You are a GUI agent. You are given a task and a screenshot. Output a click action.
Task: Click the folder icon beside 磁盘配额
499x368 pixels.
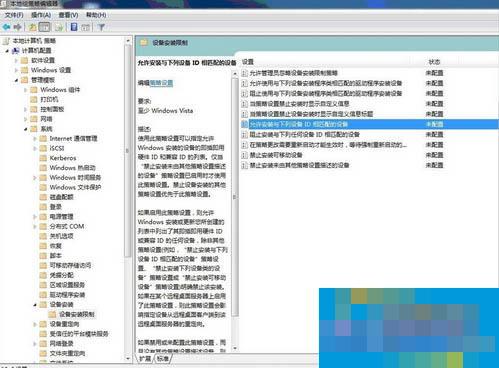[x=43, y=197]
